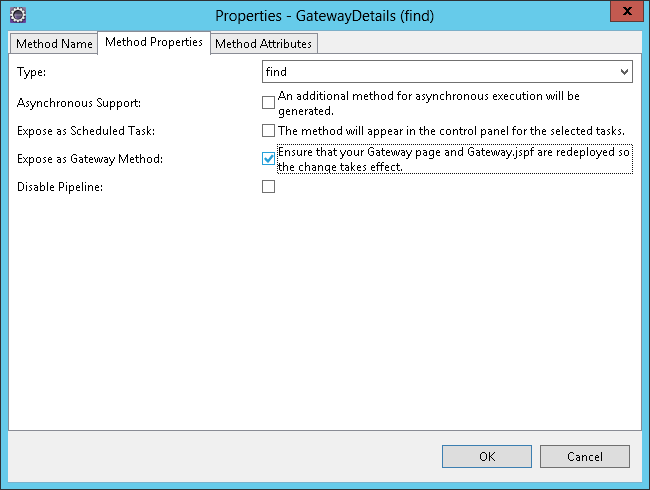Switch to the Method Name tab
Image resolution: width=650 pixels, height=490 pixels.
click(54, 44)
